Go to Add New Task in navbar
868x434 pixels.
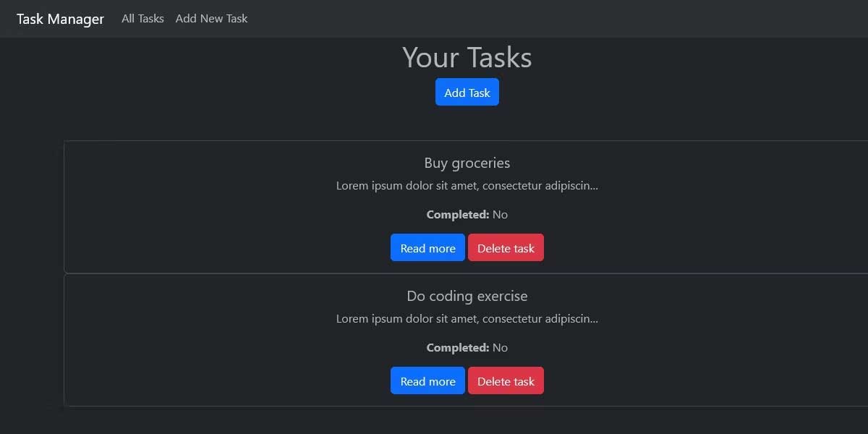point(211,19)
